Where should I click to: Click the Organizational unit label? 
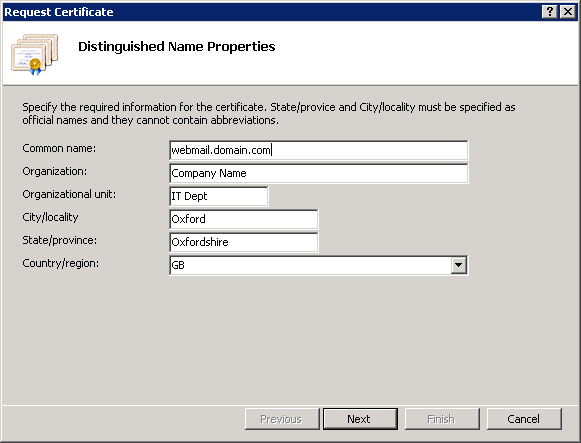(69, 194)
